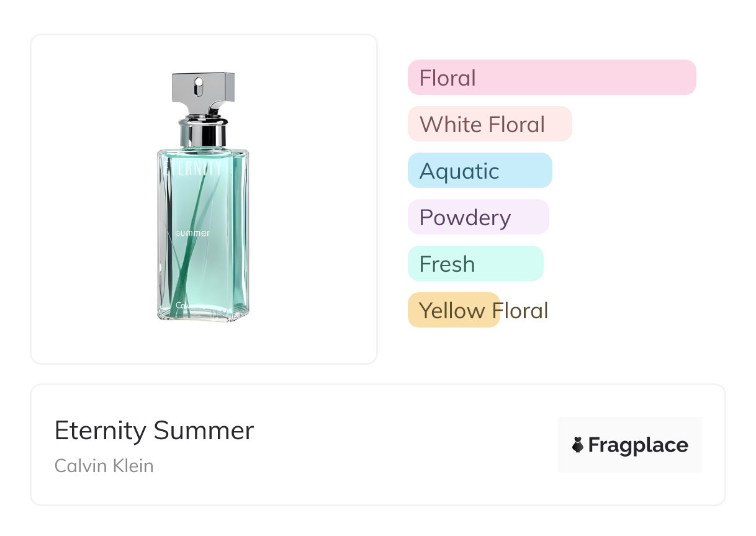756x536 pixels.
Task: Click the silver spray cap of the bottle
Action: [x=203, y=88]
